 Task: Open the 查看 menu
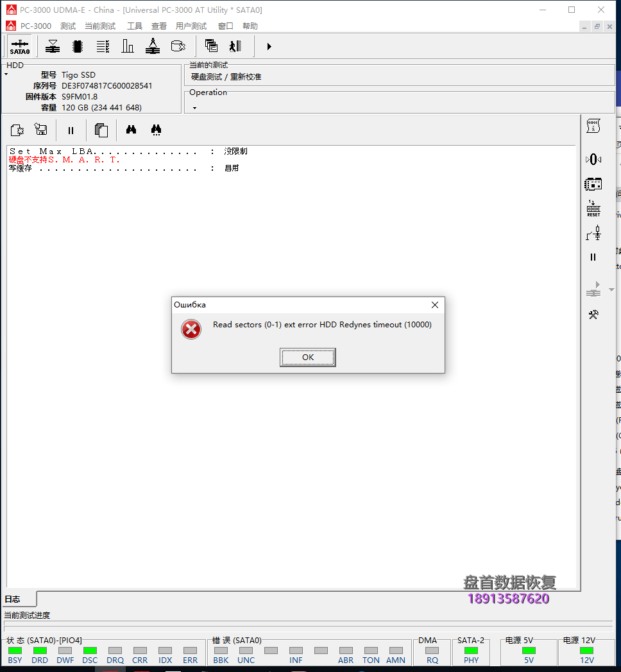159,26
